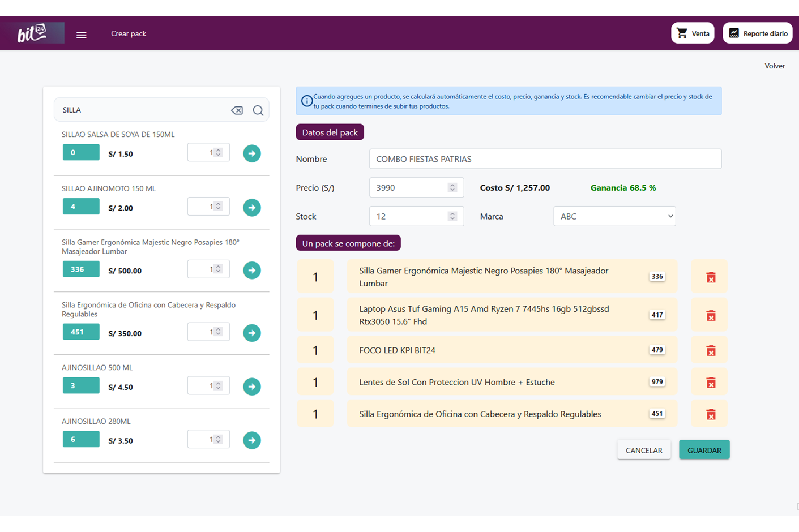This screenshot has width=799, height=532.
Task: Open Reporte diario
Action: point(757,33)
